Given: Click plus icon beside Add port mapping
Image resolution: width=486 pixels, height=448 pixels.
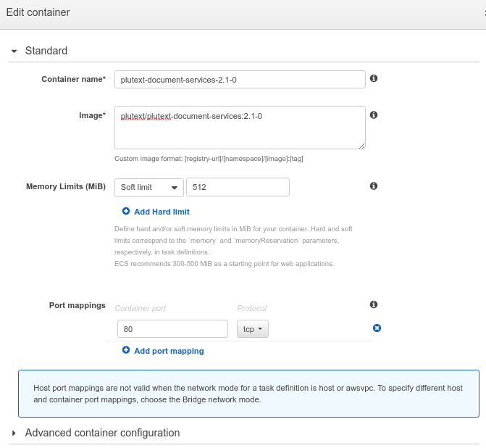Looking at the screenshot, I should coord(126,351).
